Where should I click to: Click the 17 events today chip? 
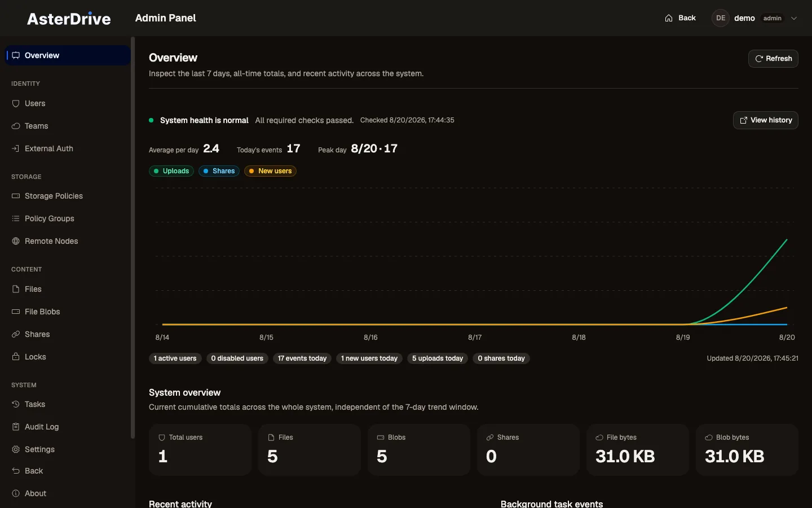(302, 358)
